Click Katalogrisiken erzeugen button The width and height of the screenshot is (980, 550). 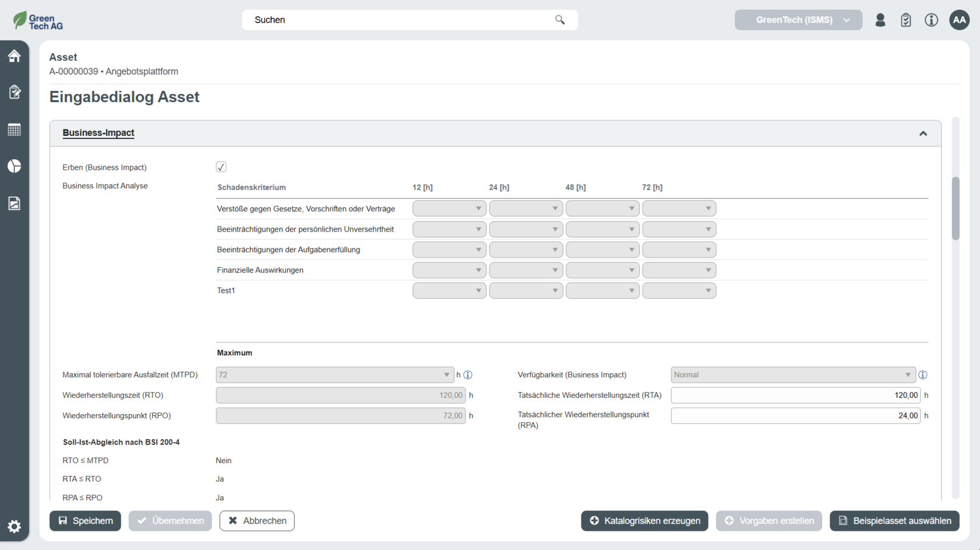pos(645,521)
